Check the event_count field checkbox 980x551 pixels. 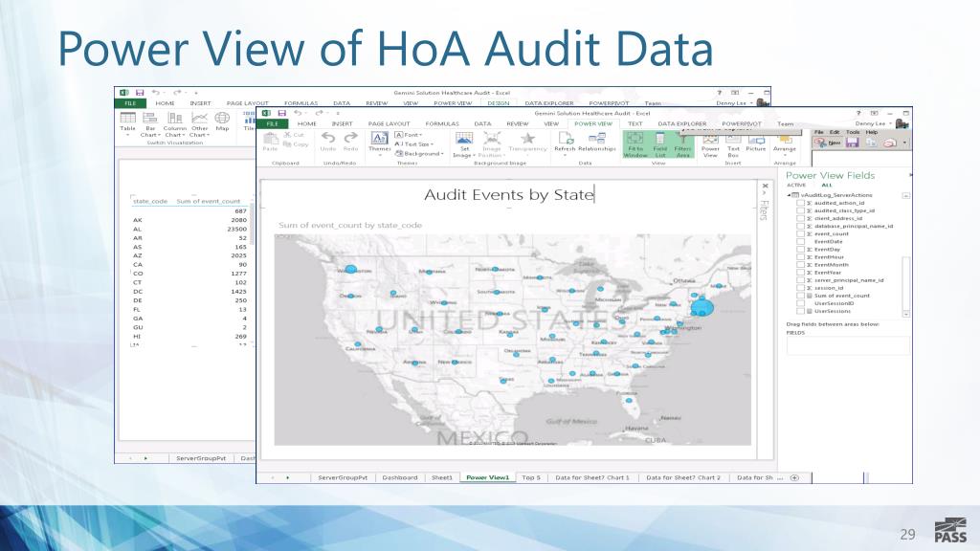[x=800, y=233]
